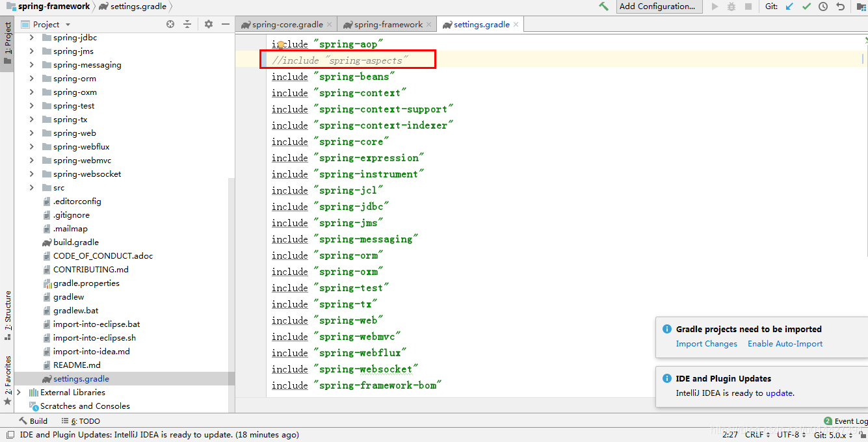The image size is (868, 442).
Task: Click the Debug bug icon
Action: (731, 6)
